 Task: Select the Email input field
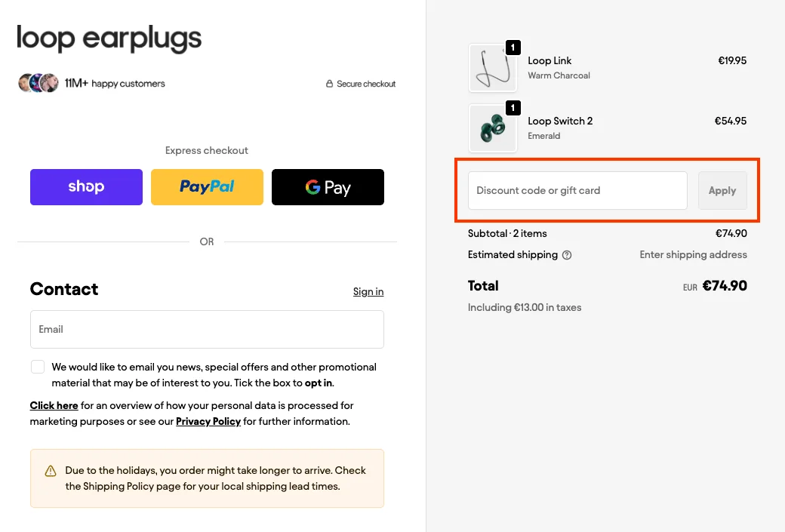pos(207,329)
